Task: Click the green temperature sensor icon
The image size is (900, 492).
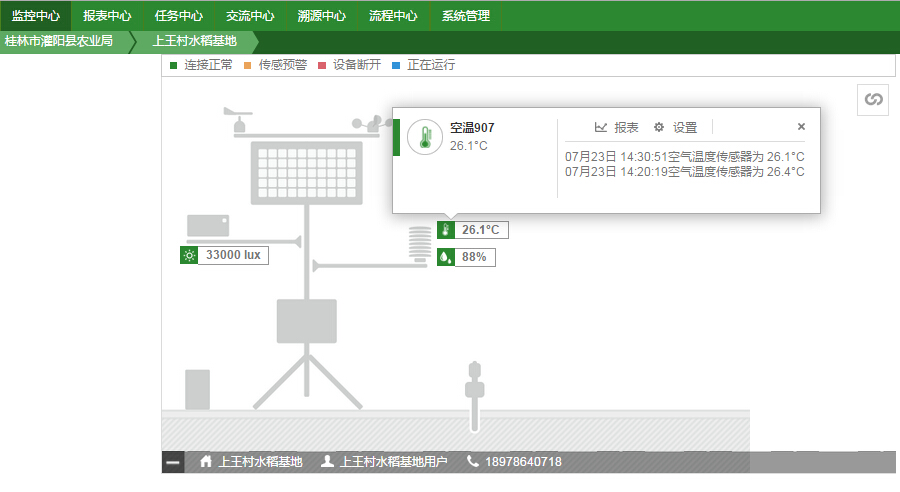Action: tap(446, 230)
